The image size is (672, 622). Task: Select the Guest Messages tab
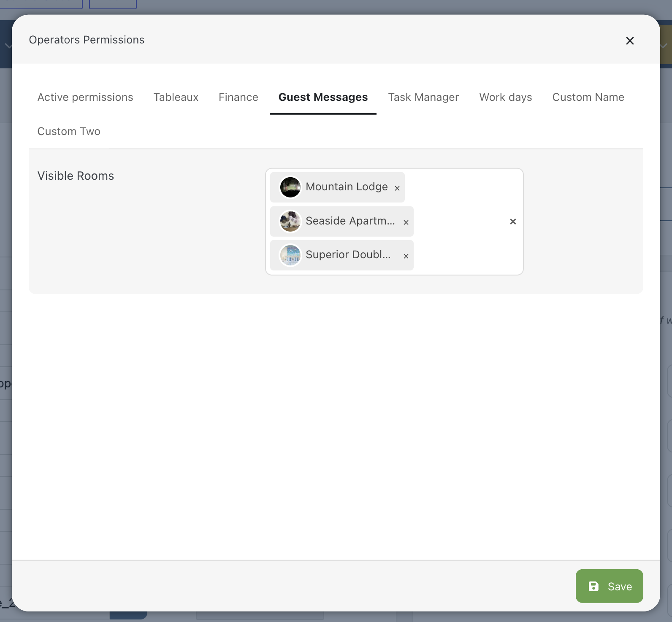click(x=323, y=97)
